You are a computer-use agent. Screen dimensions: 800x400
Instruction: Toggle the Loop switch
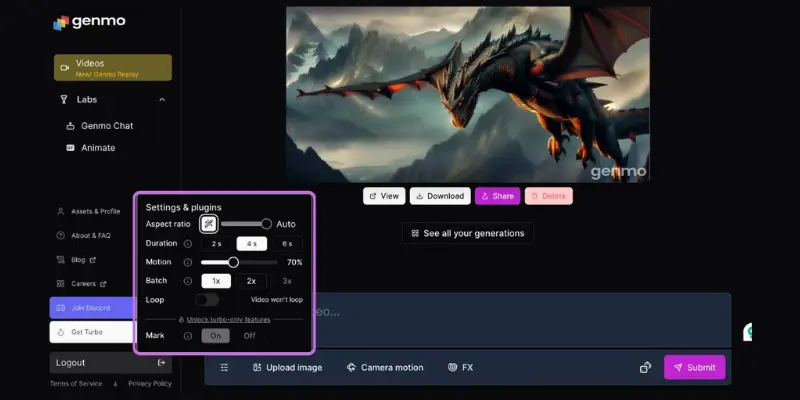[x=207, y=299]
